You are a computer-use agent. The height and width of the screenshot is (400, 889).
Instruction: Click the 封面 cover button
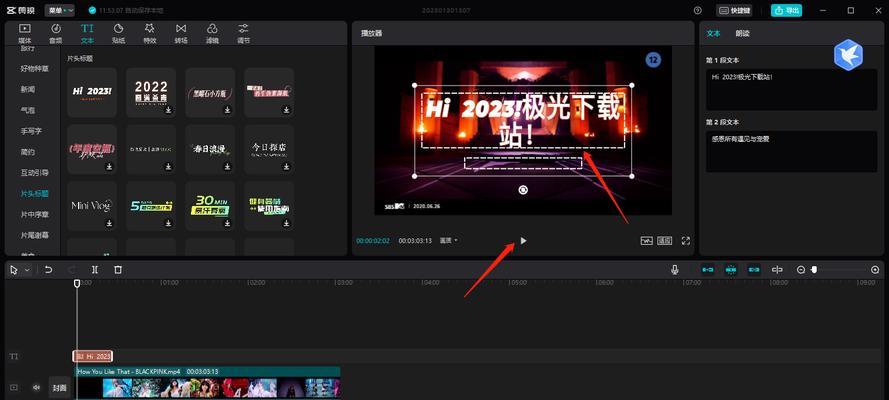coord(60,388)
